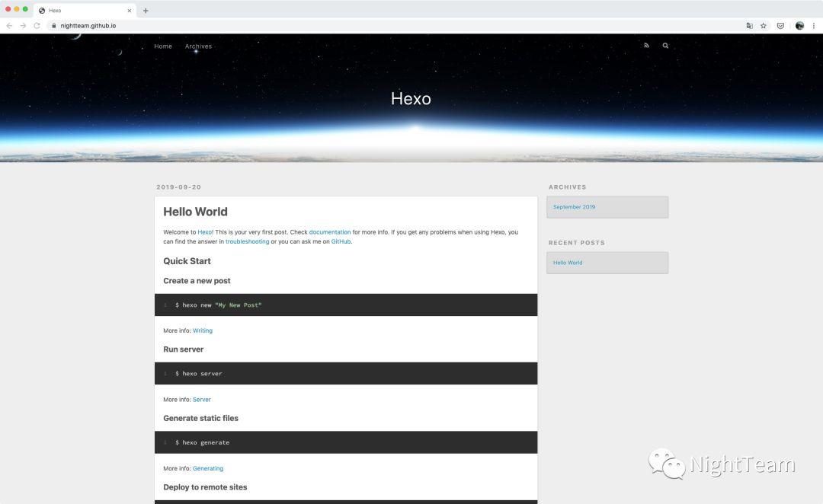Close the Hexo browser tab

pos(129,11)
